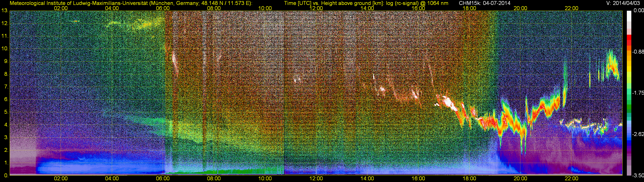Click the '9.' height axis label
This screenshot has width=644, height=182.
tap(6, 62)
